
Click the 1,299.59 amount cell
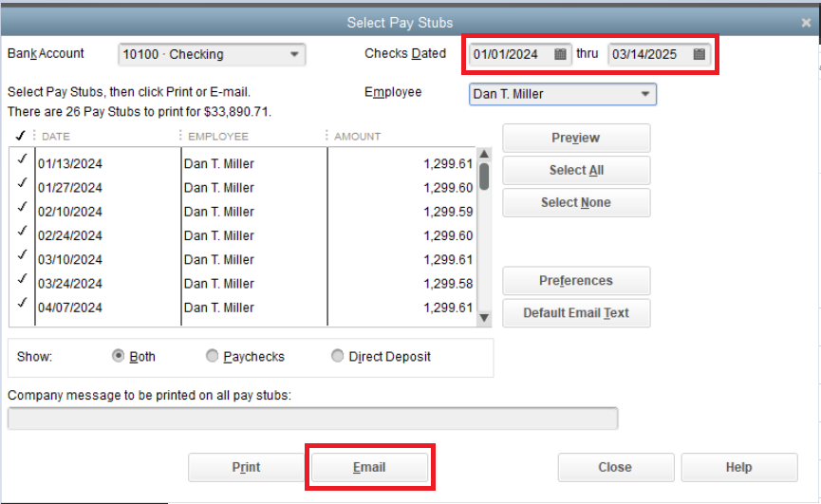448,212
